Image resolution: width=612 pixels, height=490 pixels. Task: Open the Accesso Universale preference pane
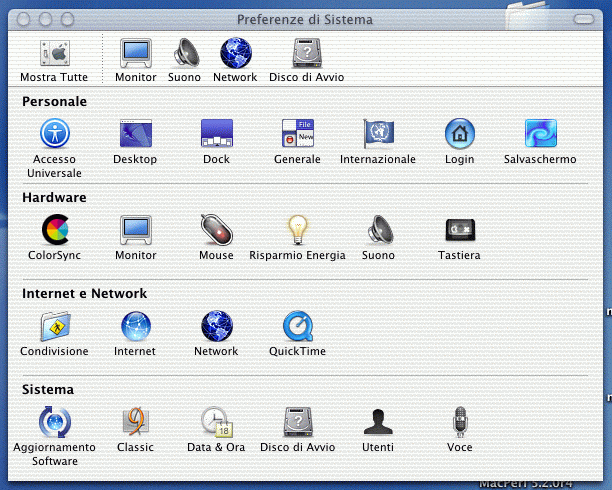pyautogui.click(x=55, y=133)
